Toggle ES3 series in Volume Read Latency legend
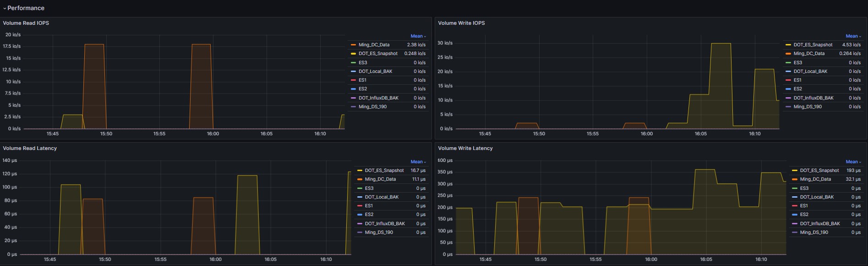This screenshot has height=266, width=868. pyautogui.click(x=369, y=188)
